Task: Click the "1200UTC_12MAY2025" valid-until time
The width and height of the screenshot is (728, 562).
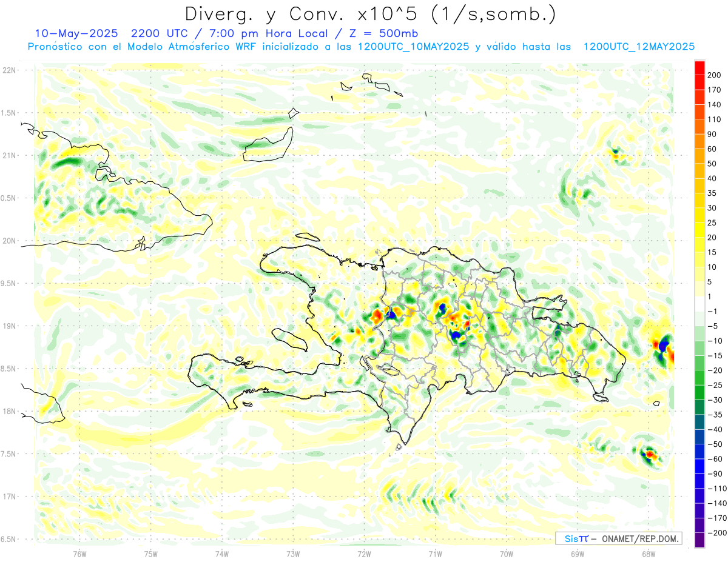Action: 639,47
